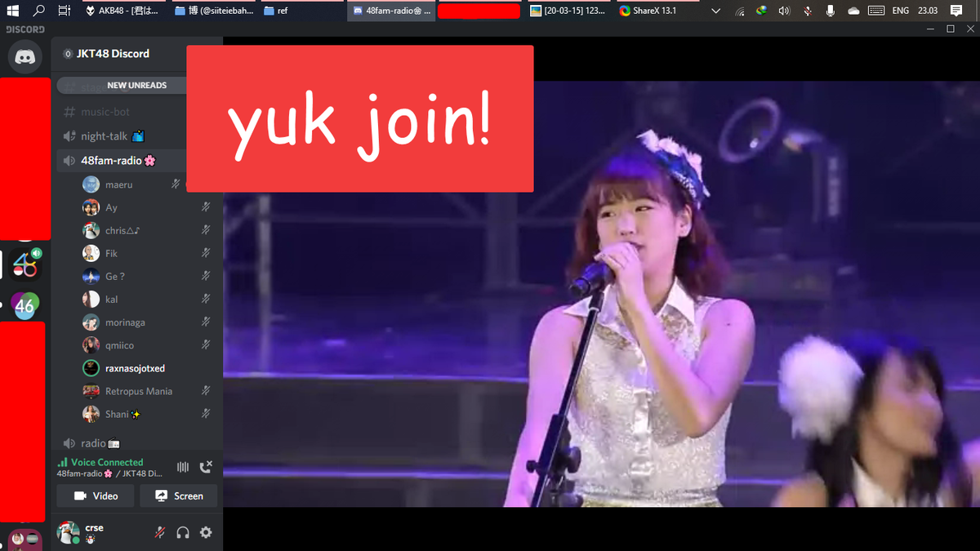The image size is (980, 551).
Task: Click the Windows Start button
Action: tap(11, 10)
